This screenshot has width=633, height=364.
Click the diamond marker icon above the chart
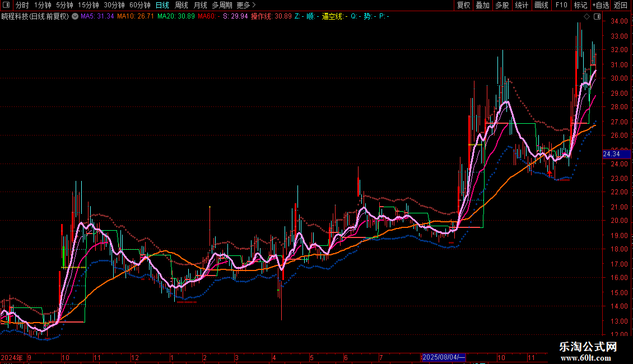coord(587,17)
